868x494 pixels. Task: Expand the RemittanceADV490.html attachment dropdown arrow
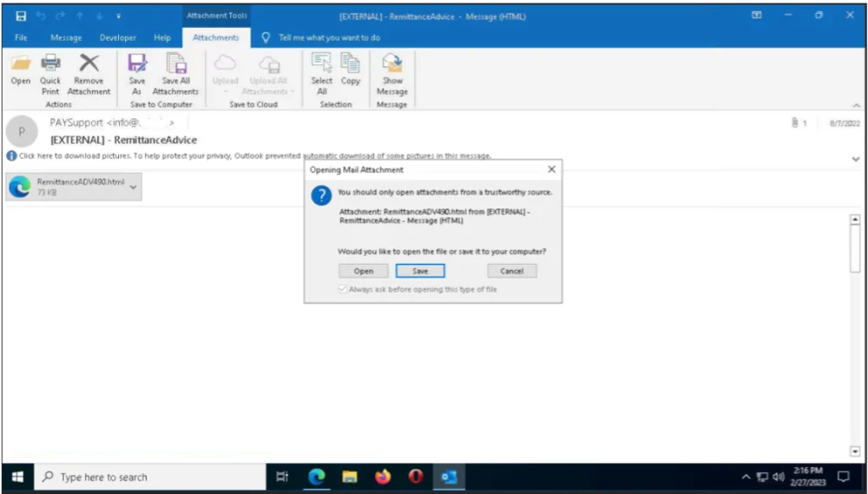133,188
